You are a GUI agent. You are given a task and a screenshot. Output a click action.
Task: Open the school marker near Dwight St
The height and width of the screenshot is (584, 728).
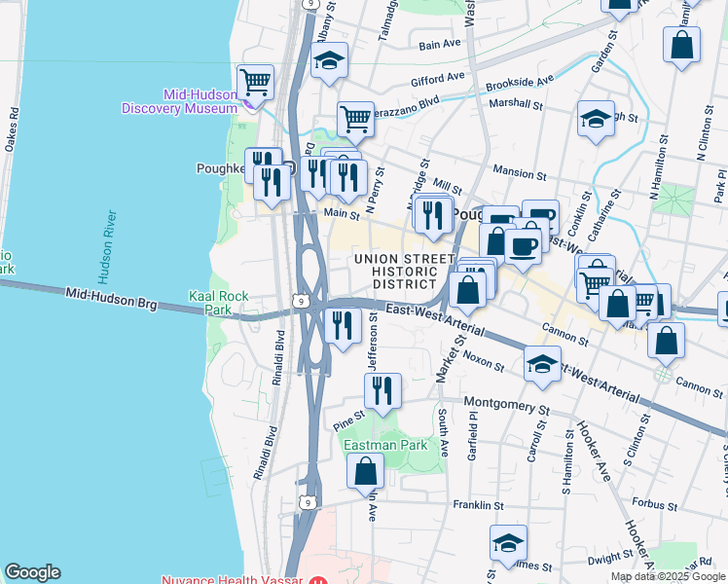point(508,546)
